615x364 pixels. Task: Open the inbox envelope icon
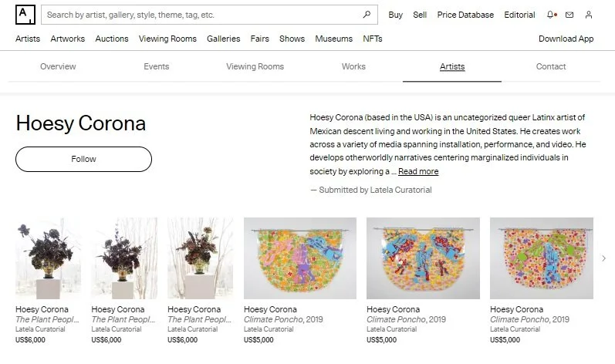569,15
